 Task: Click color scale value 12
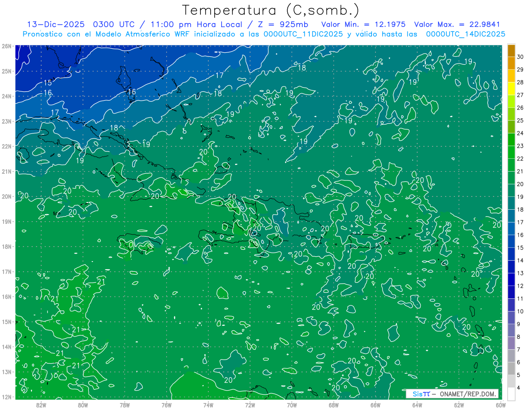[520, 286]
